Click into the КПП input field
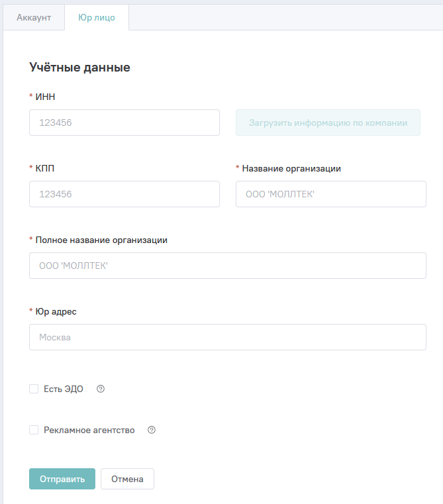 tap(124, 194)
